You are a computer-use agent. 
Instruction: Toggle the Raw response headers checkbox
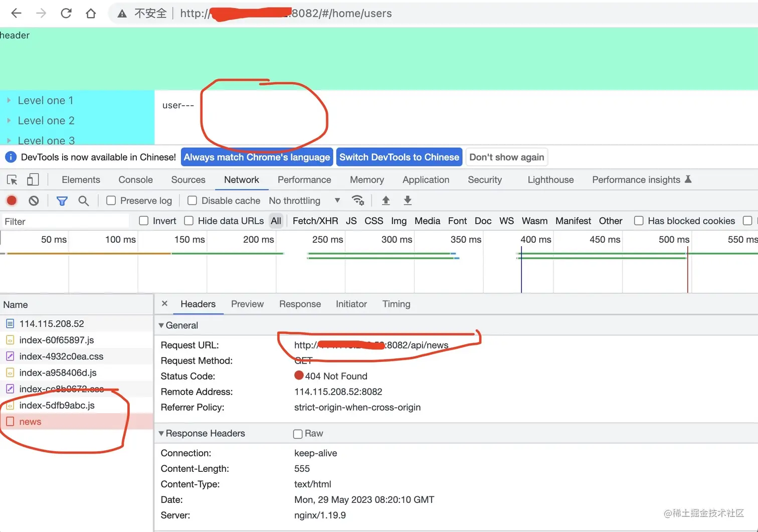point(298,434)
